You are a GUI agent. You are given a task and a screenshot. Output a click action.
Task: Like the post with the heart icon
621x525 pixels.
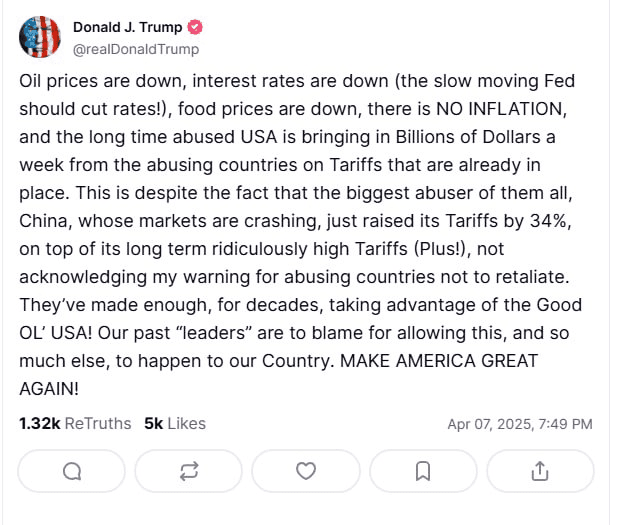tap(306, 470)
